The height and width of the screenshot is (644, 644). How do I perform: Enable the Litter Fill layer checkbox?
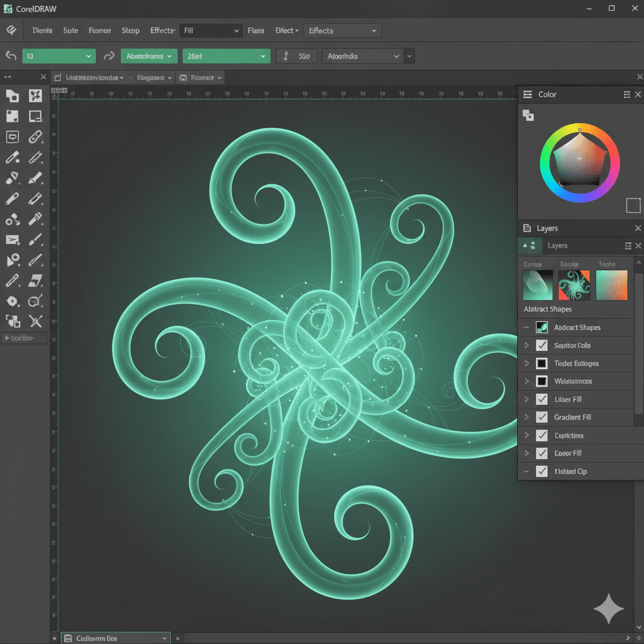click(x=541, y=399)
